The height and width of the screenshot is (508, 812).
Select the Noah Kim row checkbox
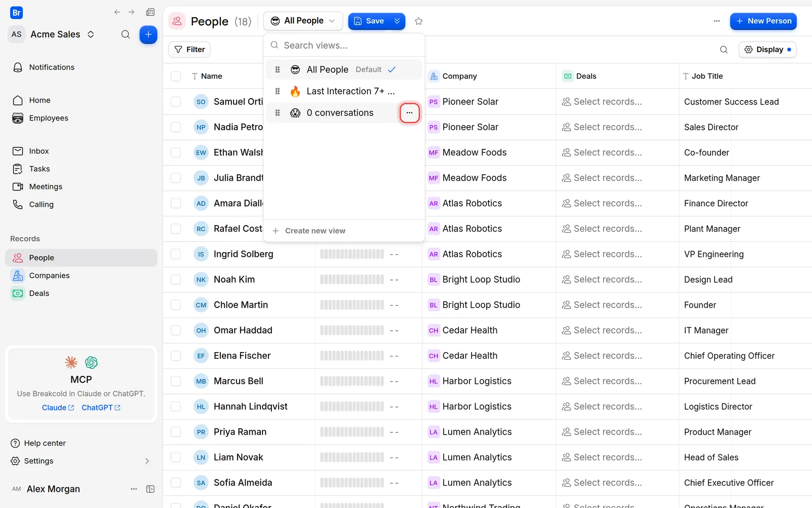click(176, 279)
